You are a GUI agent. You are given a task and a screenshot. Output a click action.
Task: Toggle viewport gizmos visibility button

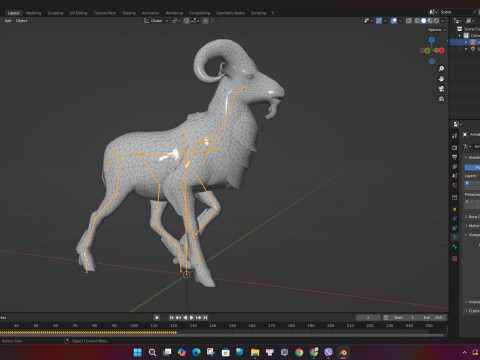[379, 21]
